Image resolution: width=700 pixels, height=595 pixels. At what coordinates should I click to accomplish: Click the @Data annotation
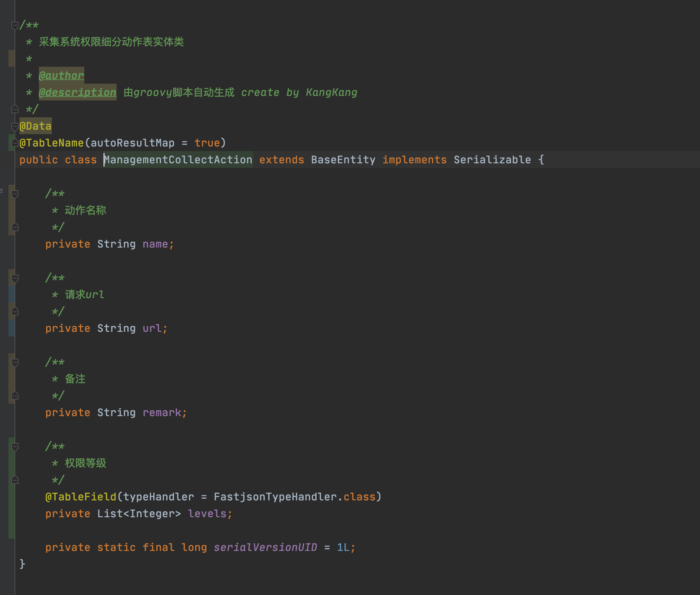coord(35,126)
